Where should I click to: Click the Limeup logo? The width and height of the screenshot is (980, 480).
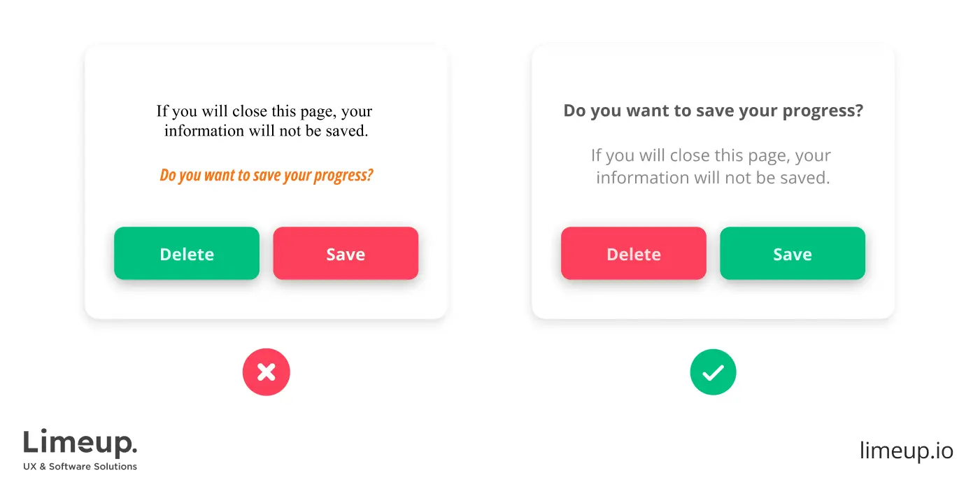point(80,450)
